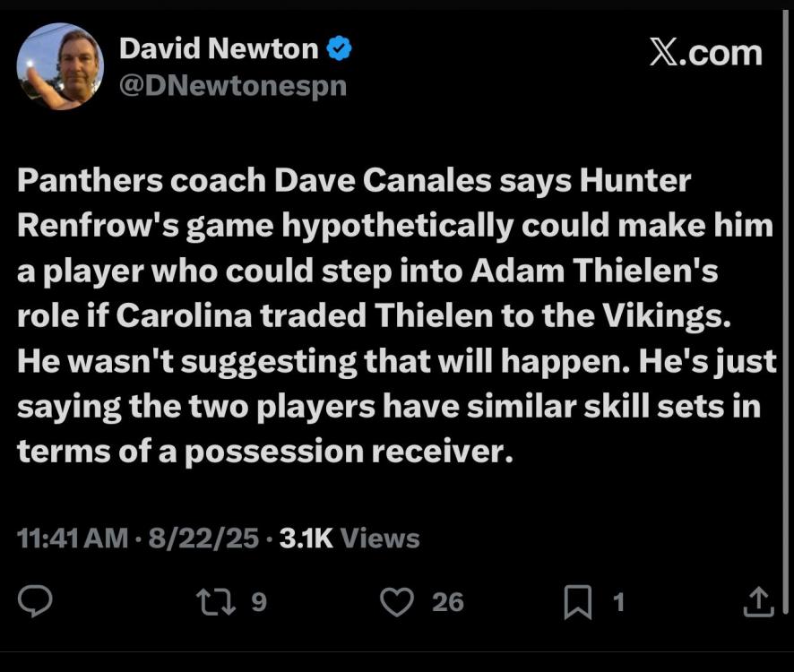Click Hunter in the tweet's first line
The width and height of the screenshot is (794, 672).
(635, 180)
